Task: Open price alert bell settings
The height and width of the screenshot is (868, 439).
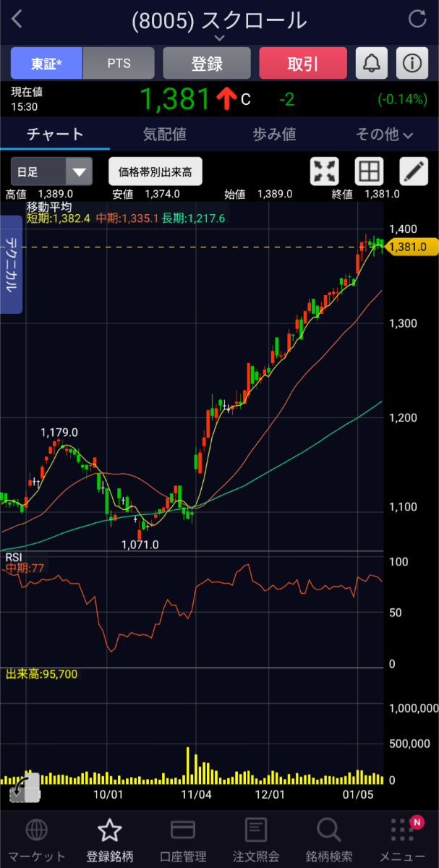Action: coord(371,64)
